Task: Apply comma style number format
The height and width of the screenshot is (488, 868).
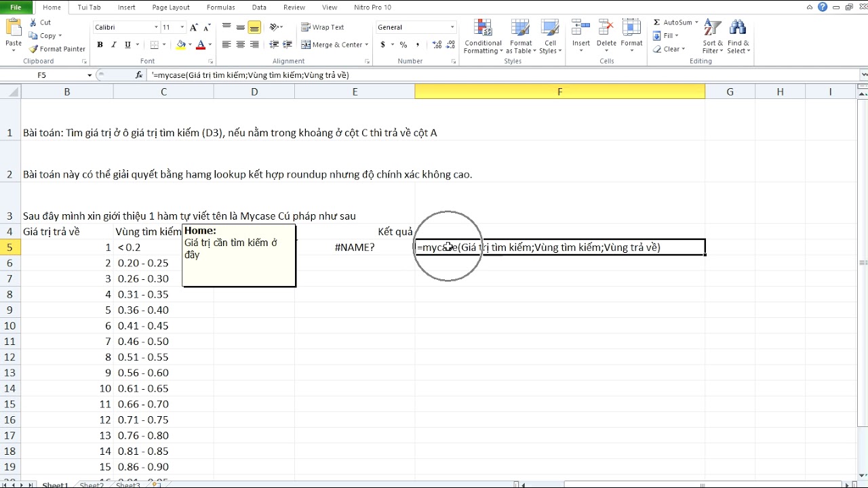Action: 416,45
